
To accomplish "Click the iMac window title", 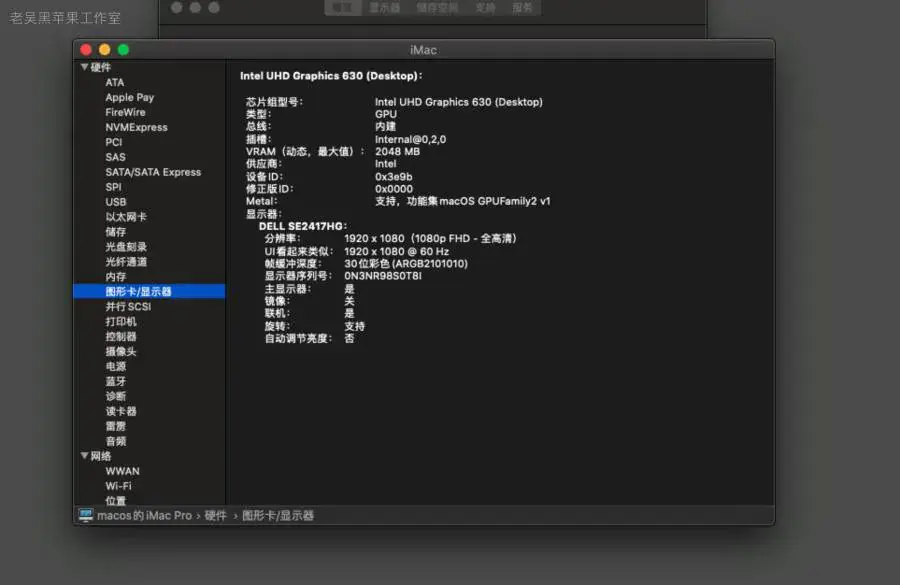I will pos(424,50).
